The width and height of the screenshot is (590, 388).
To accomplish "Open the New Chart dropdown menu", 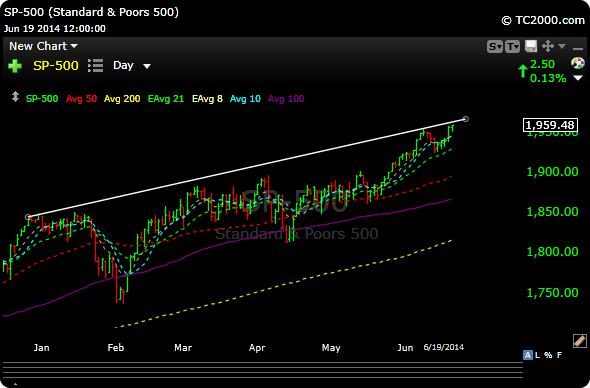I will click(43, 46).
